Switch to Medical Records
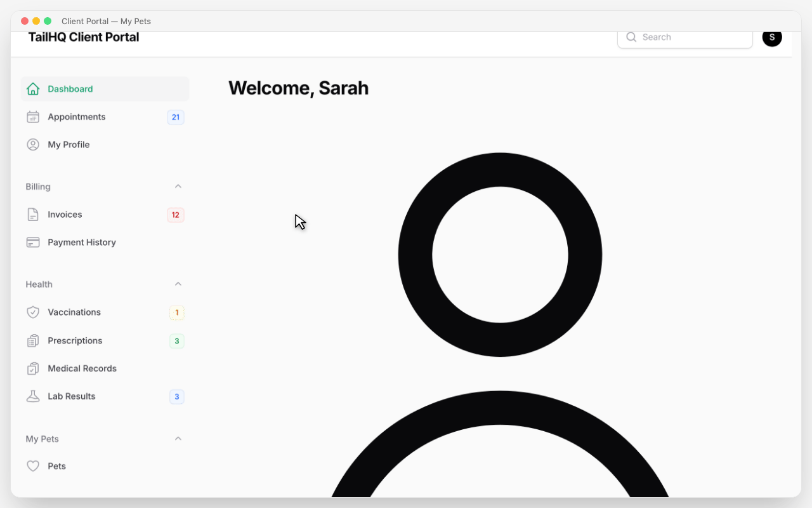812x508 pixels. tap(82, 368)
